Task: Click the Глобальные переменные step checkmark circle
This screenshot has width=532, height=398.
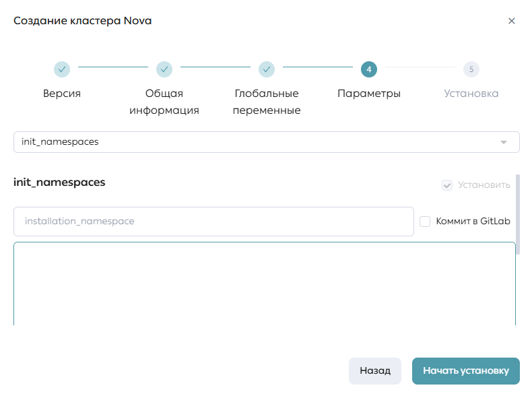Action: click(267, 69)
